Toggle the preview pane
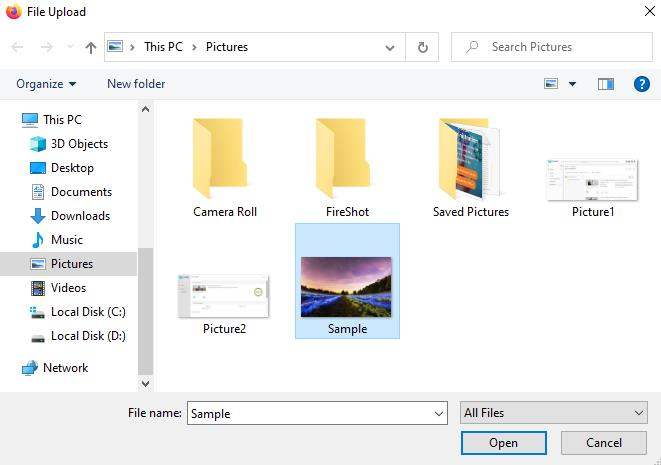661x465 pixels. (606, 84)
